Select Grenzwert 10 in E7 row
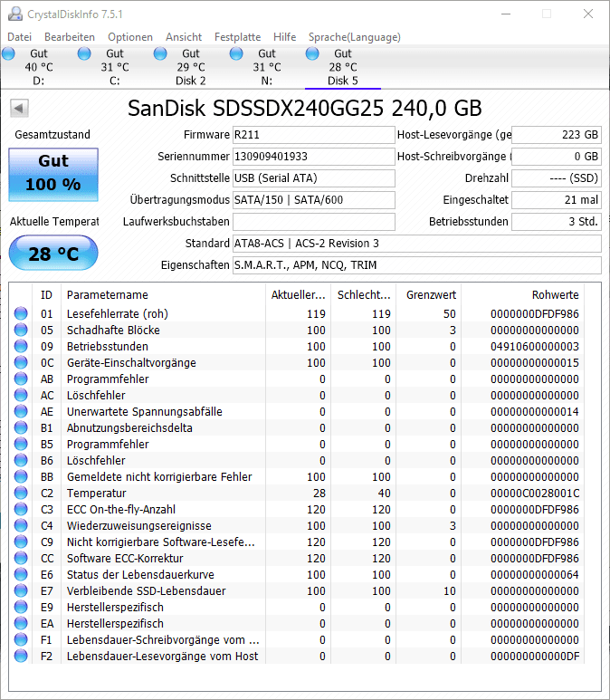The height and width of the screenshot is (700, 610). tap(450, 591)
